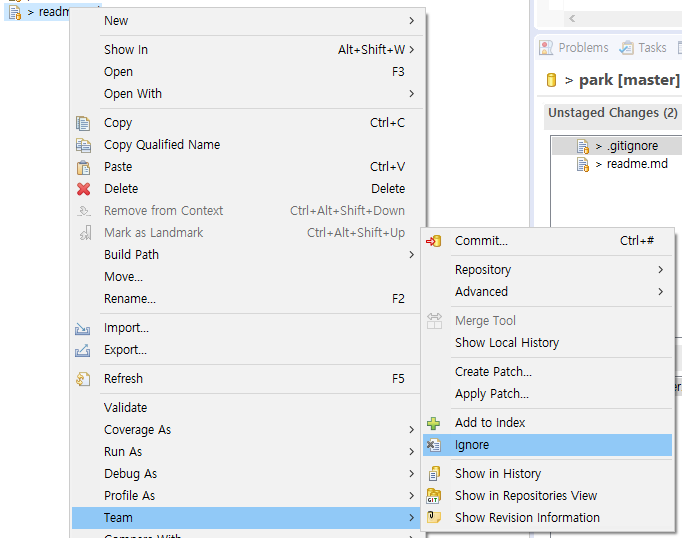Click the Show in Repositories View icon
682x538 pixels.
(434, 496)
